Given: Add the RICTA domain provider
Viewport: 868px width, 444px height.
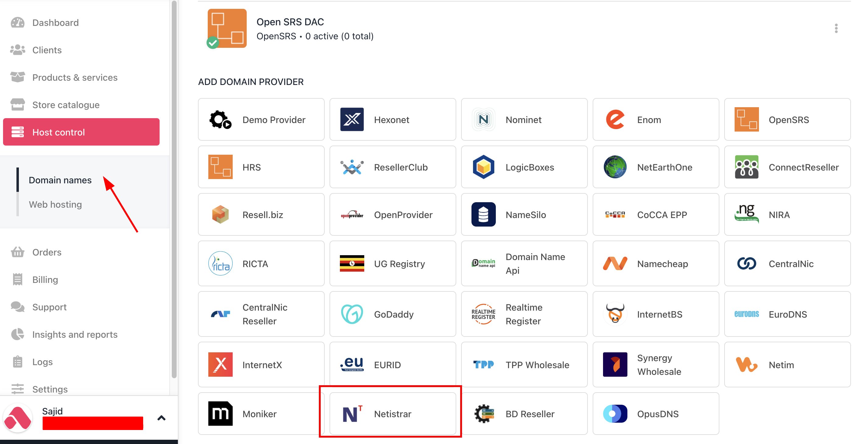Looking at the screenshot, I should (x=261, y=263).
